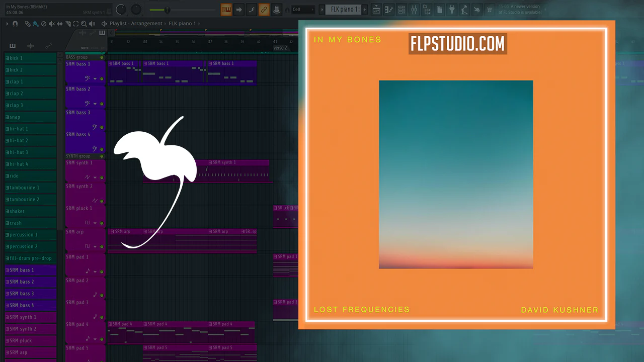Screen dimensions: 644x362
Task: Expand SRM pad 4 track dropdown arrow
Action: pyautogui.click(x=95, y=339)
